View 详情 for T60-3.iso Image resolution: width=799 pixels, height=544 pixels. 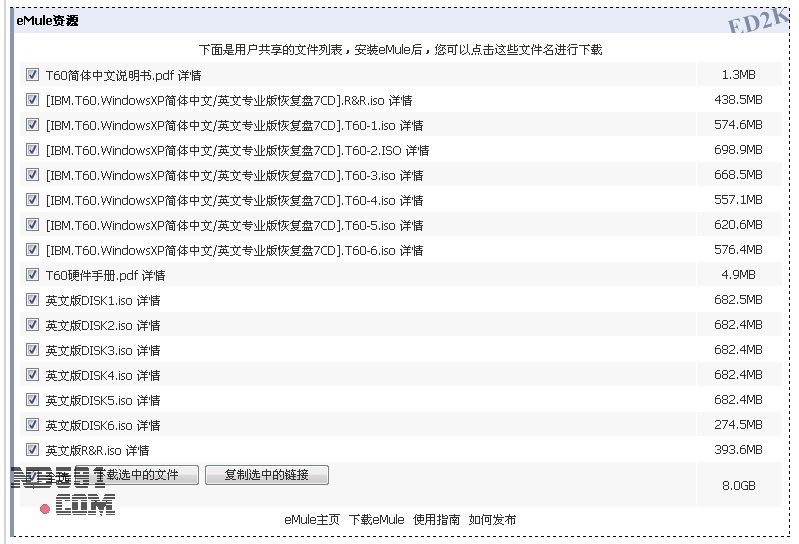412,175
